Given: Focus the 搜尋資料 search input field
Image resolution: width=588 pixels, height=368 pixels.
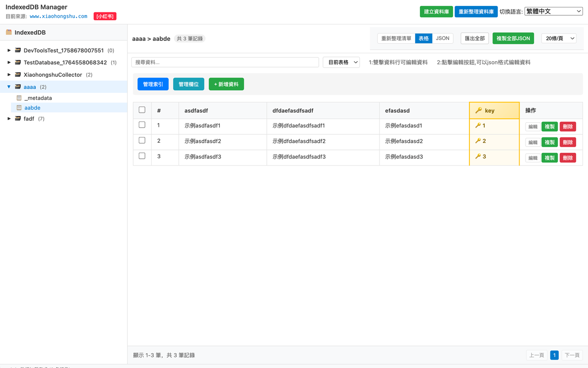Looking at the screenshot, I should point(225,62).
